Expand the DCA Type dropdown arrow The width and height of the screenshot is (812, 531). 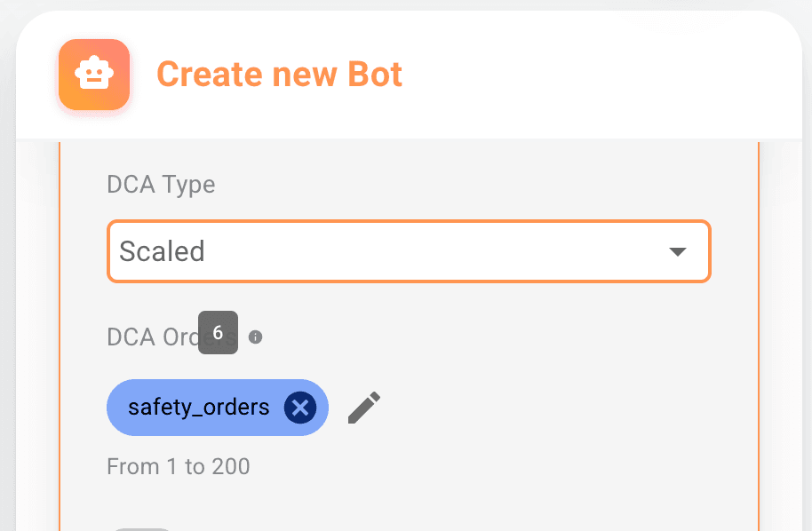(x=678, y=251)
